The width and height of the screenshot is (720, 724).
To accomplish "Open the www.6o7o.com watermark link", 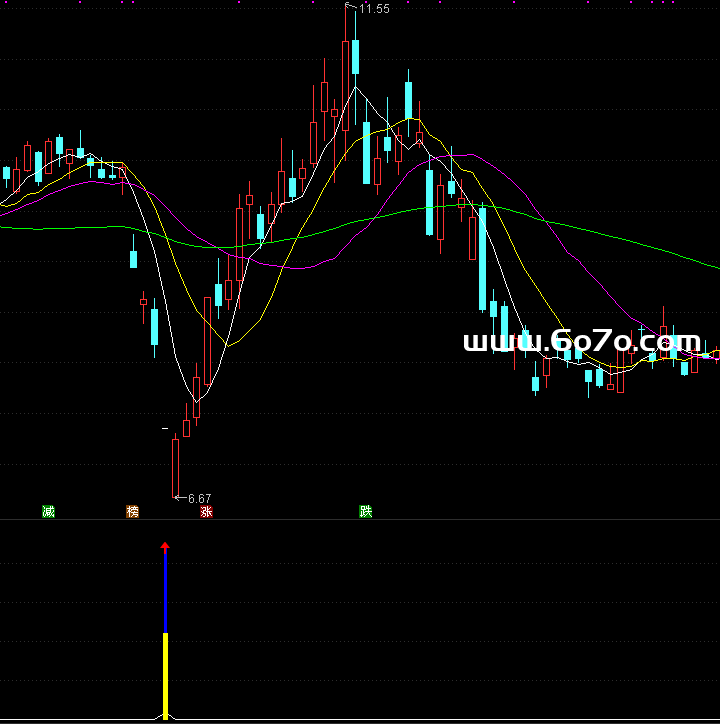I will click(x=581, y=342).
